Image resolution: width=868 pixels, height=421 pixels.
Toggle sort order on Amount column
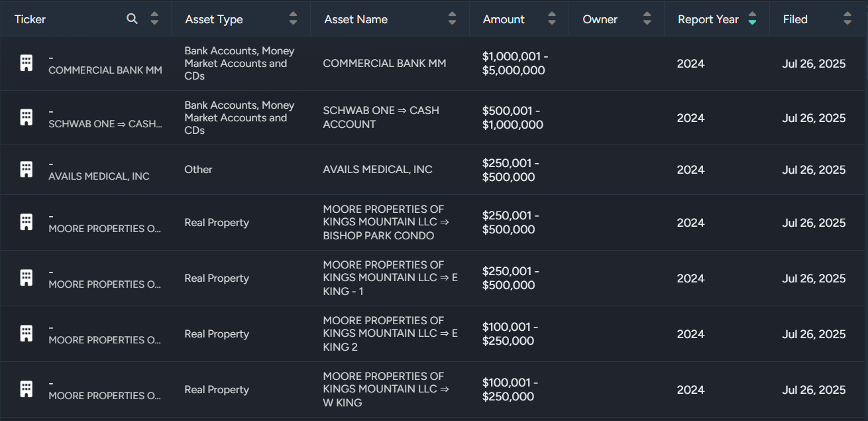tap(551, 19)
